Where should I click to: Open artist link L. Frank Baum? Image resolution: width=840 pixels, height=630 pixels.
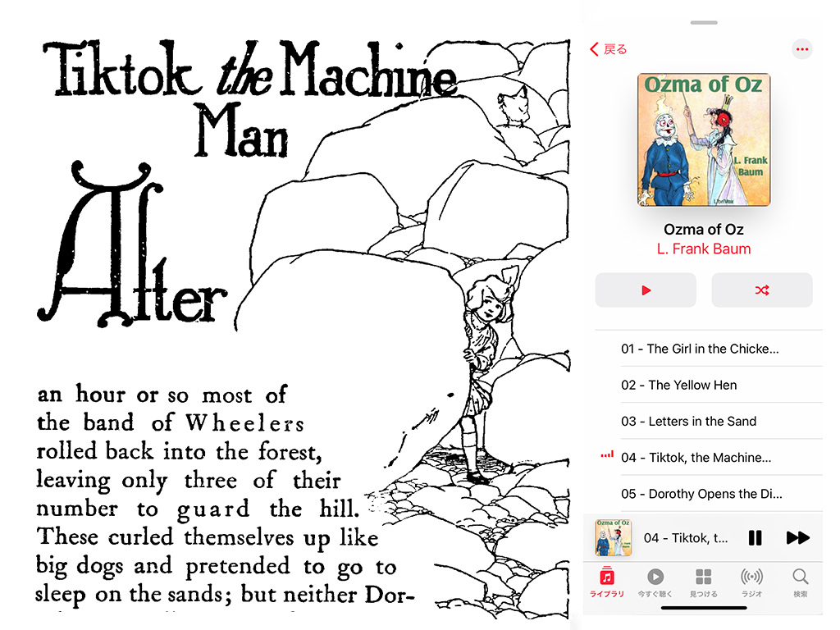point(703,249)
